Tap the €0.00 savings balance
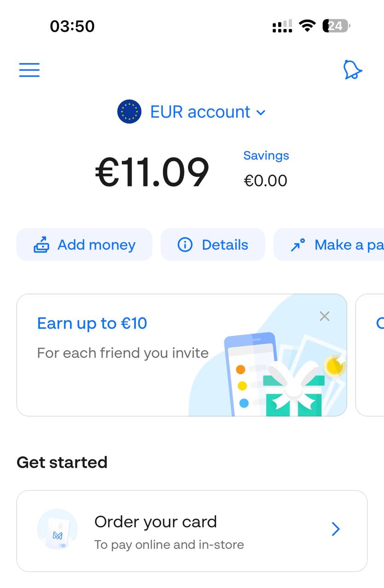Viewport: 384px width, 588px height. coord(265,181)
